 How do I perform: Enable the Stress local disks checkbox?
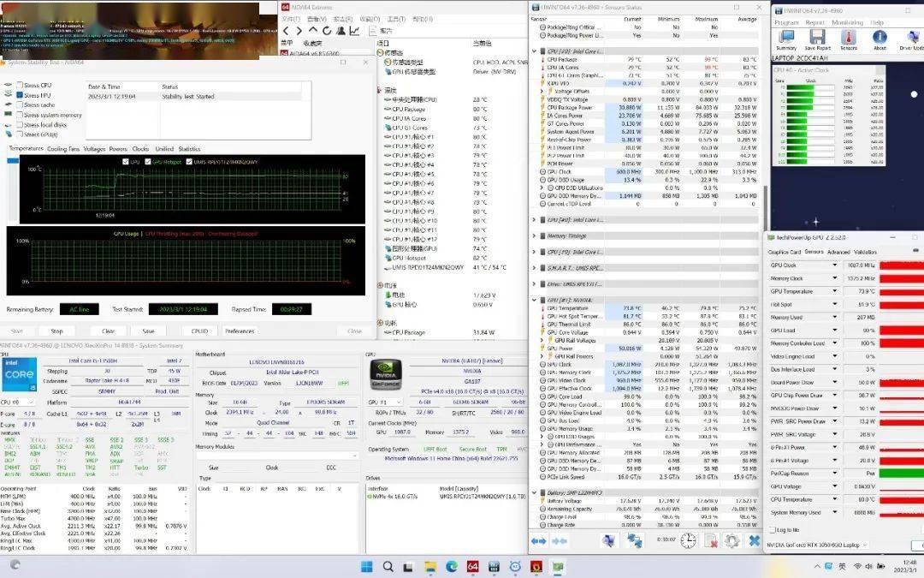coord(20,125)
